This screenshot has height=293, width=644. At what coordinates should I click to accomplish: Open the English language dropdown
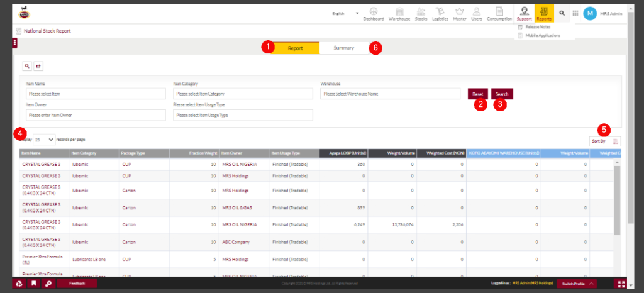pos(345,14)
